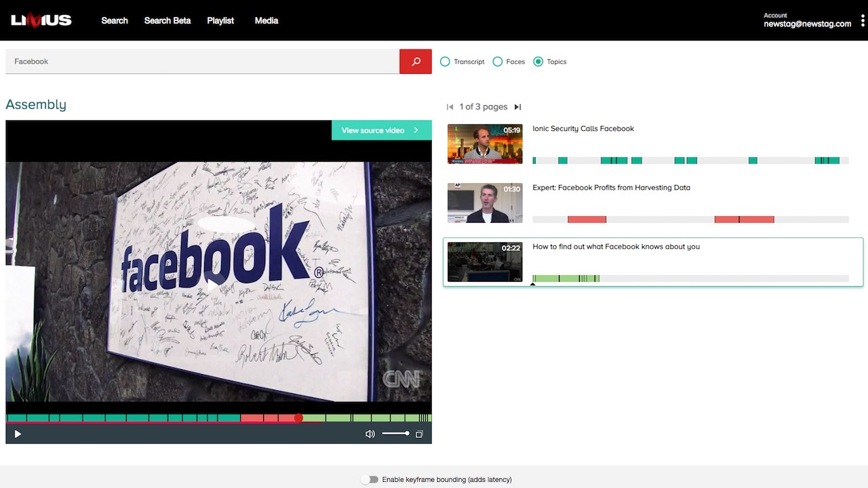The image size is (868, 488).
Task: Select the Faces radio button
Action: click(498, 62)
